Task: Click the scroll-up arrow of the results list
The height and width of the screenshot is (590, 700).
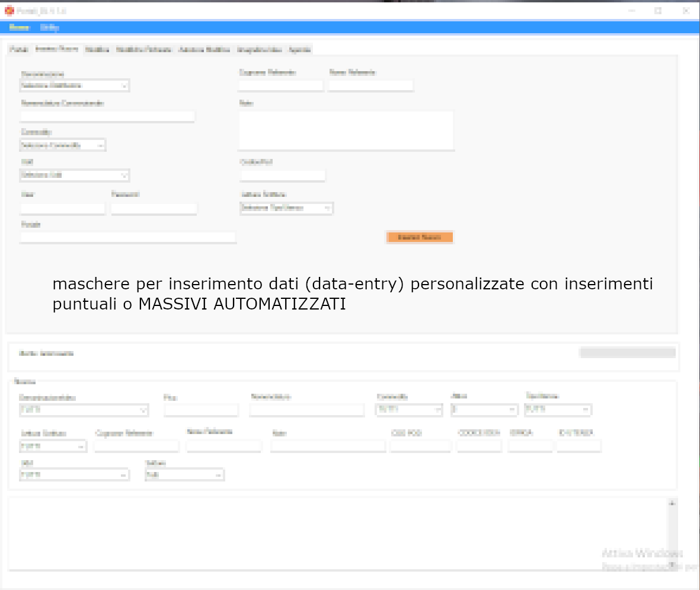Action: [x=672, y=503]
